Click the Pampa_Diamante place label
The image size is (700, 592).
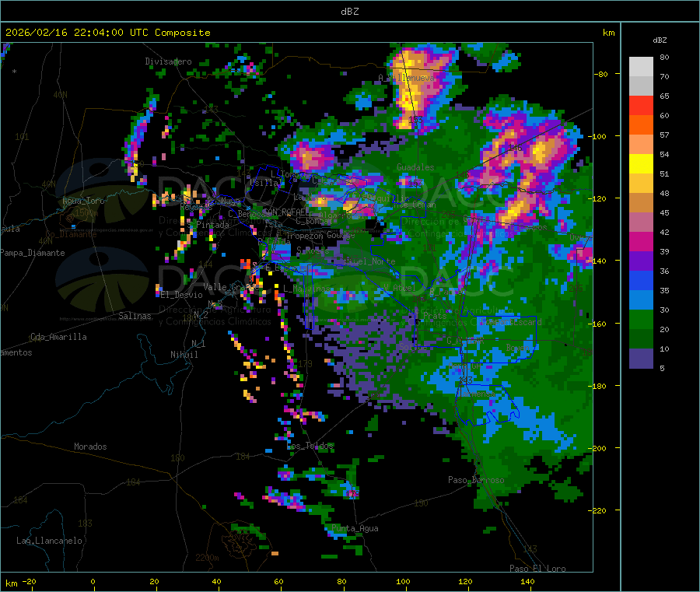pos(32,253)
